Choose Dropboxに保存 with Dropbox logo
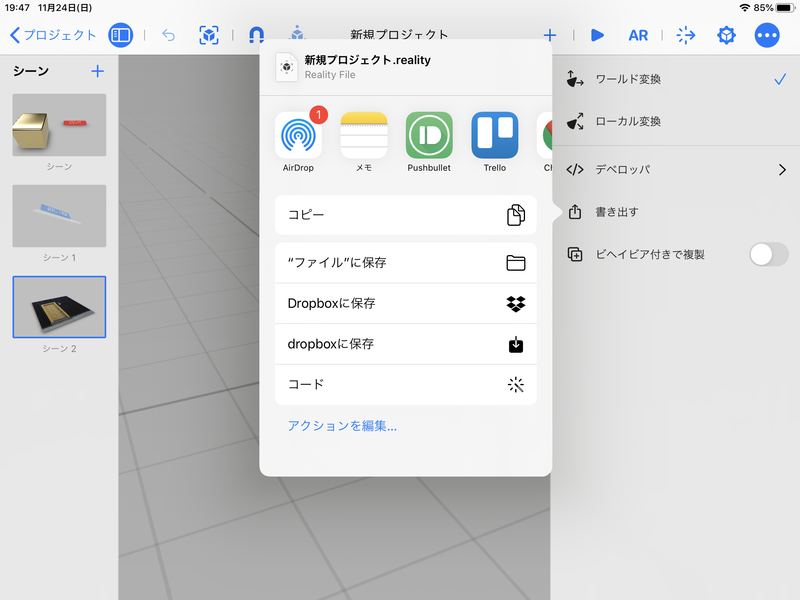The width and height of the screenshot is (800, 600). coord(406,304)
